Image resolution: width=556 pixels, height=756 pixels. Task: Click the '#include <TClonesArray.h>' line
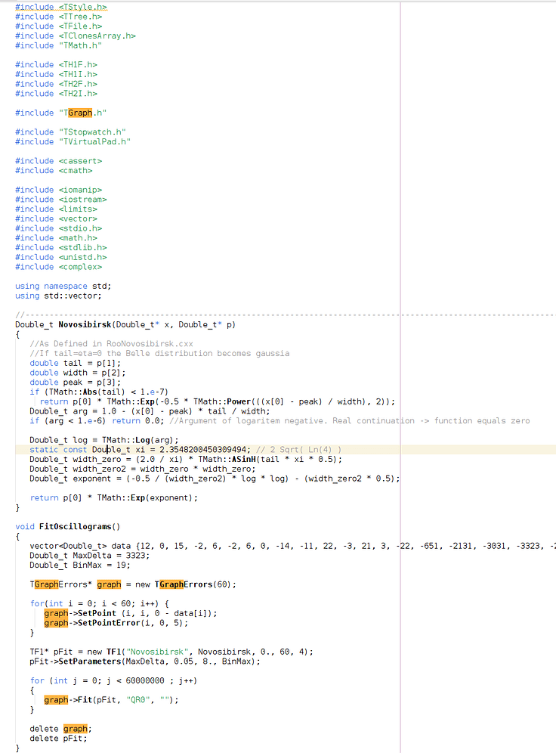click(75, 36)
